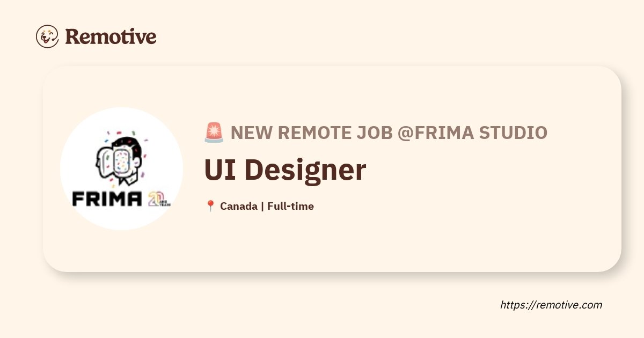Click the Remotive dog mascot icon
Image resolution: width=644 pixels, height=338 pixels.
coord(47,36)
